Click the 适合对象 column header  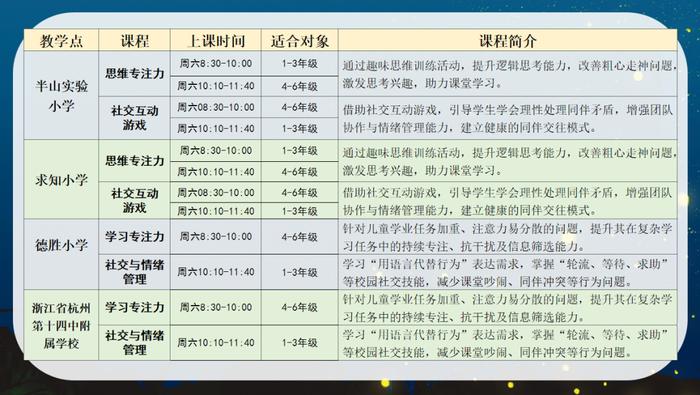coord(300,41)
